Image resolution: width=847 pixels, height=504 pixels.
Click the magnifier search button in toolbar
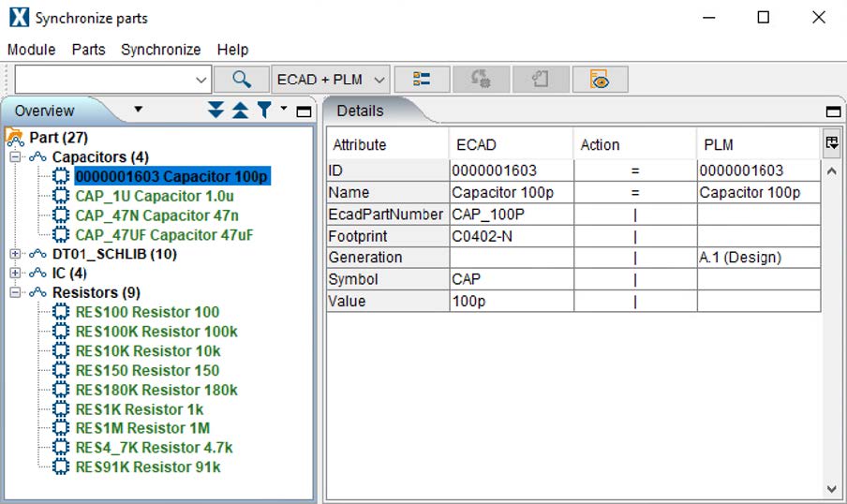(241, 80)
